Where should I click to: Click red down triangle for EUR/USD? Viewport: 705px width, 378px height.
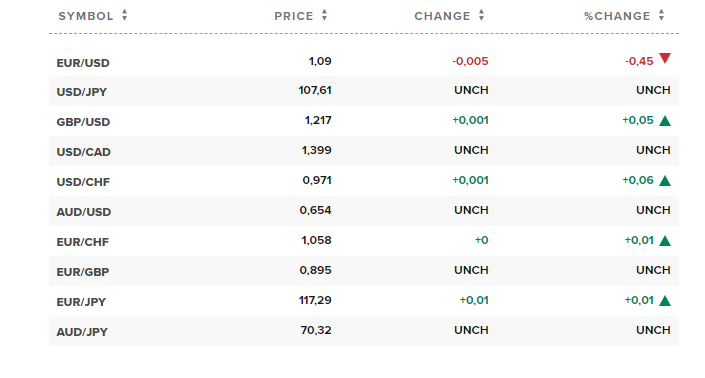click(665, 58)
